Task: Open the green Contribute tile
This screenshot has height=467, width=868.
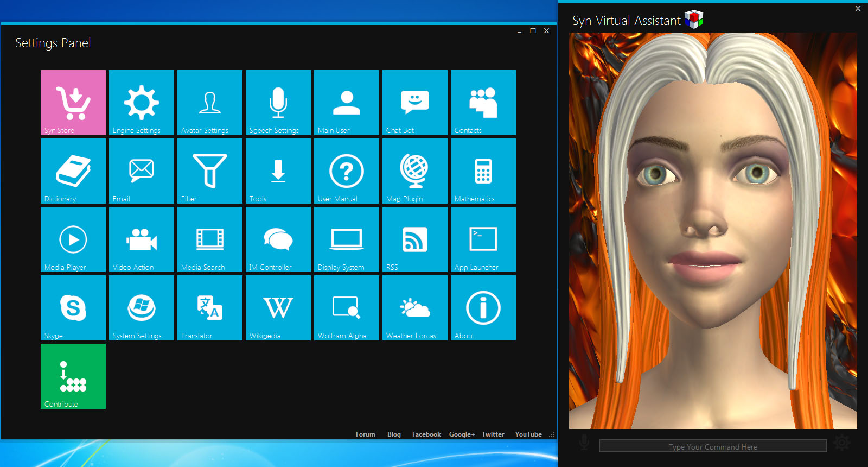Action: [x=73, y=376]
